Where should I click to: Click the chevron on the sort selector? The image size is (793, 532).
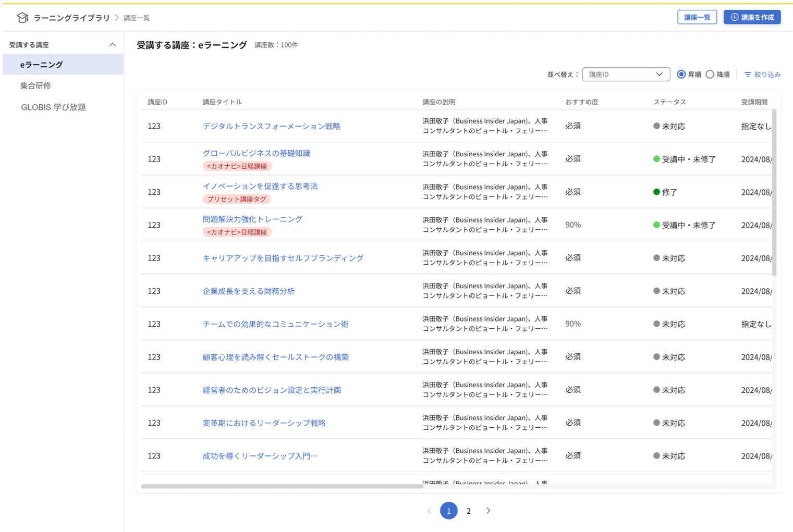660,74
